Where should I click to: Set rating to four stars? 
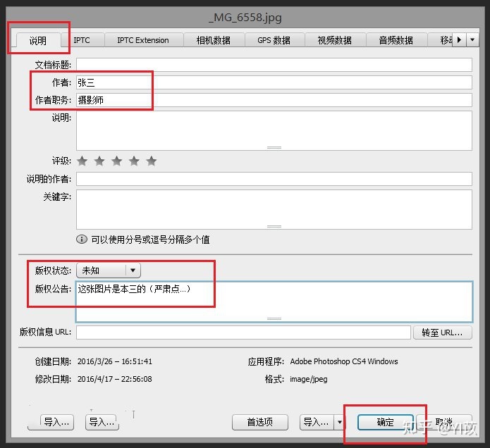pyautogui.click(x=134, y=161)
